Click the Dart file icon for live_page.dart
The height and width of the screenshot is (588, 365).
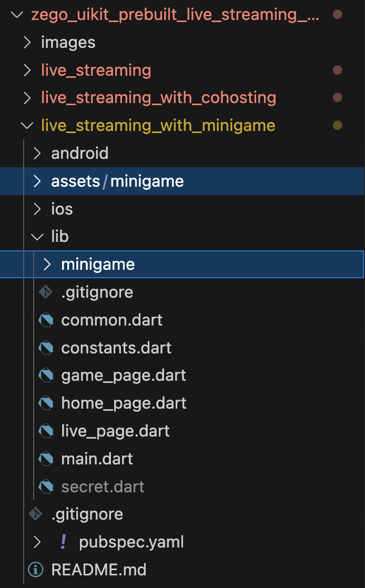tap(46, 431)
